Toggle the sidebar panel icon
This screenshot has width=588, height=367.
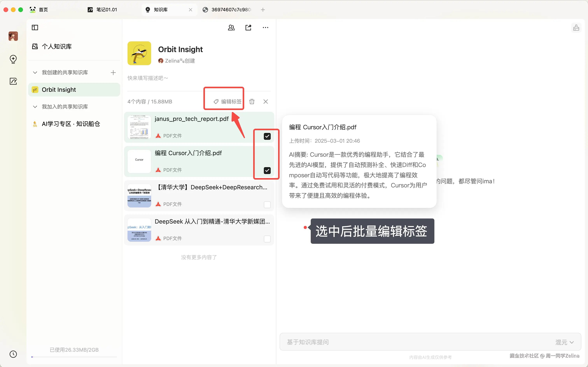coord(35,27)
